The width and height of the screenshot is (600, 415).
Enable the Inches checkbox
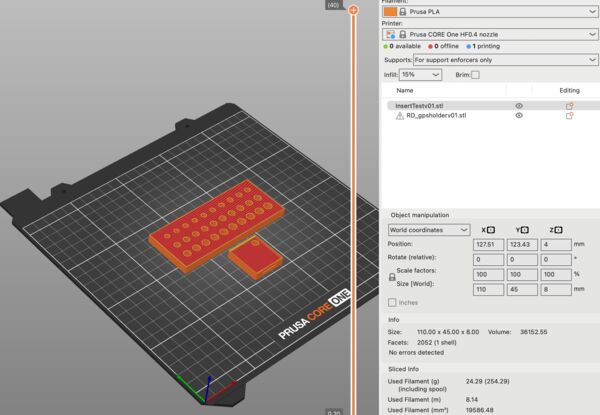[x=392, y=303]
